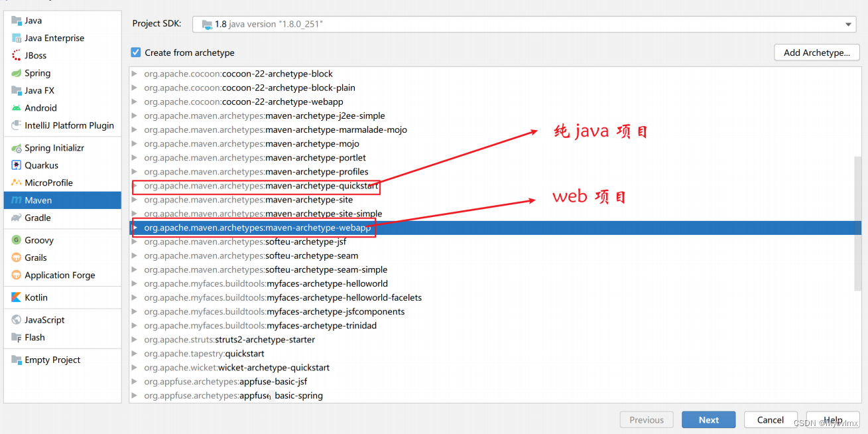868x434 pixels.
Task: Click the Groovy icon
Action: (17, 240)
